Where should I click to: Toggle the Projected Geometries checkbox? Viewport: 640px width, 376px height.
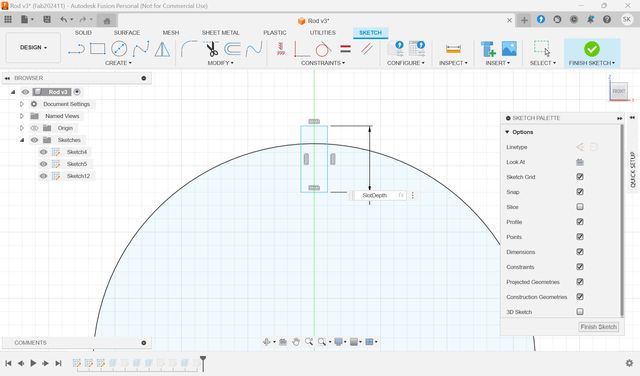pos(580,282)
